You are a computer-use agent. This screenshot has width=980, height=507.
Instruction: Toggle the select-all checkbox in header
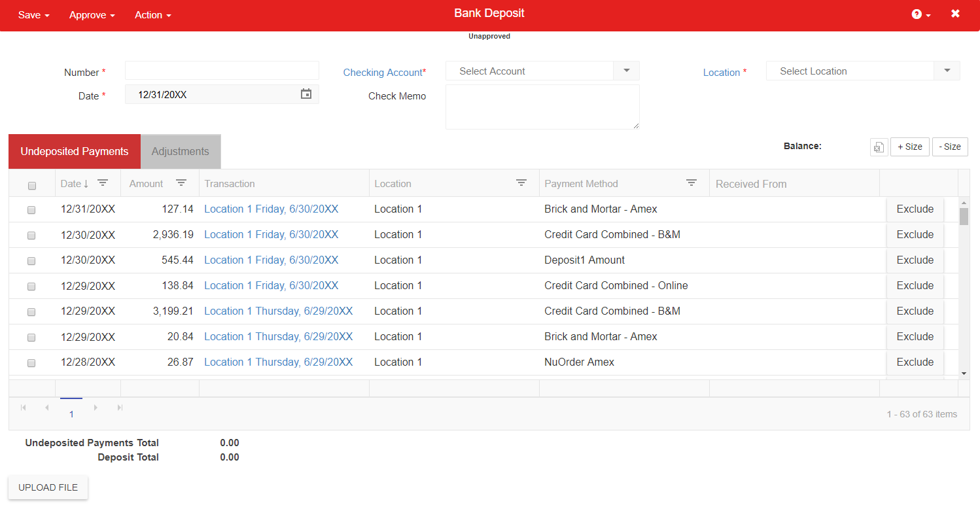coord(32,186)
